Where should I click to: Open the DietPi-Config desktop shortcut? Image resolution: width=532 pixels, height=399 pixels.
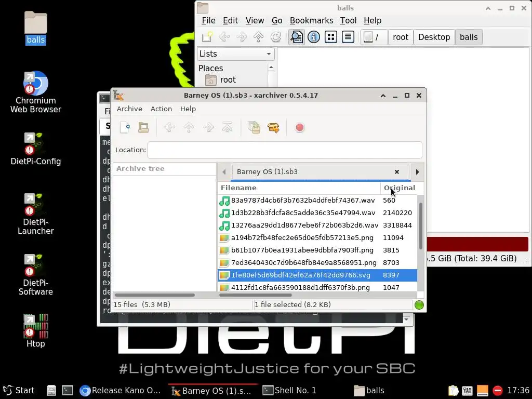point(36,149)
